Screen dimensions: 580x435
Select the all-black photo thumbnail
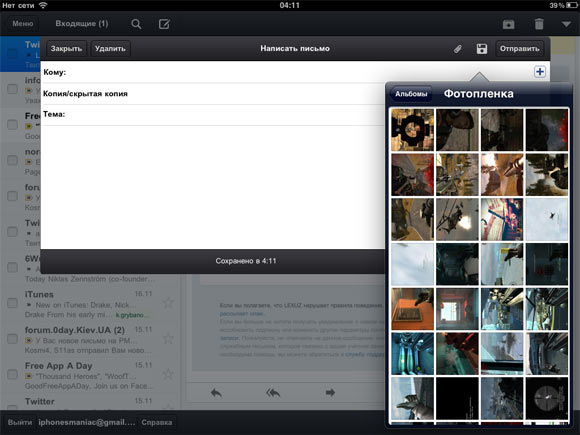point(457,398)
